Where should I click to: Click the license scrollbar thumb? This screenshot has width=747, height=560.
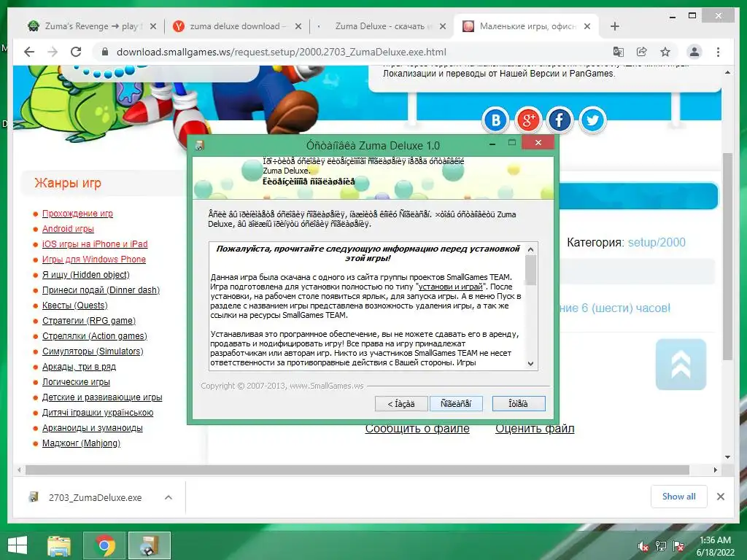click(x=531, y=270)
